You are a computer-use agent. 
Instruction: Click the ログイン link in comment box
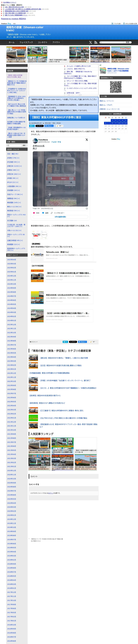51,493
